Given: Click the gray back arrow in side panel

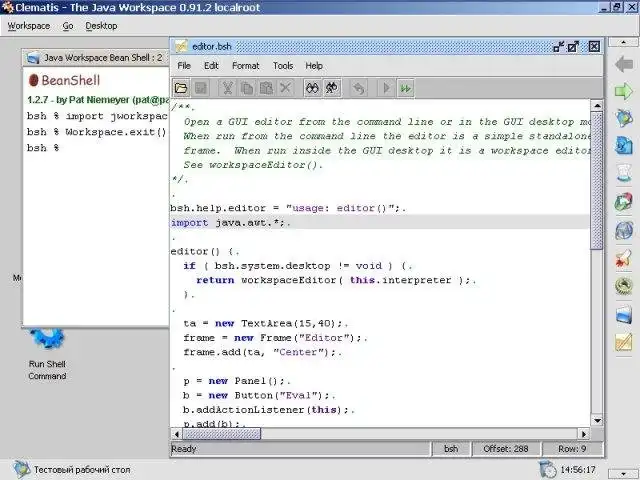Looking at the screenshot, I should pyautogui.click(x=624, y=64).
